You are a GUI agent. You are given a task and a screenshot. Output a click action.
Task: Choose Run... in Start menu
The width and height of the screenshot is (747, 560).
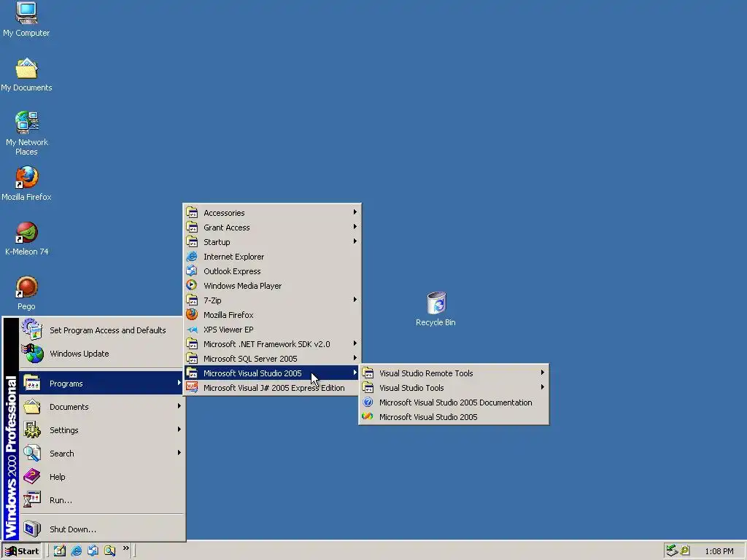point(101,500)
